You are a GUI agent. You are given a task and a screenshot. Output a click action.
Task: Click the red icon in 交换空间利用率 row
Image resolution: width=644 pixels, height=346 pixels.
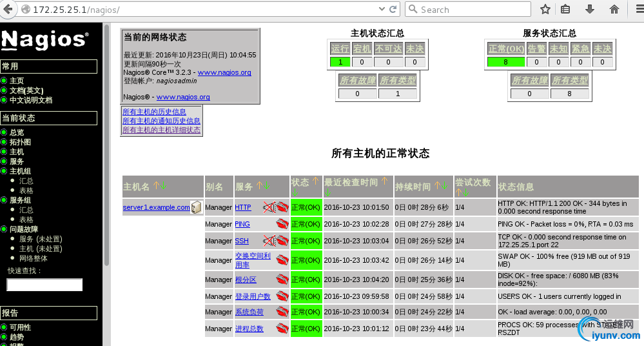click(282, 260)
